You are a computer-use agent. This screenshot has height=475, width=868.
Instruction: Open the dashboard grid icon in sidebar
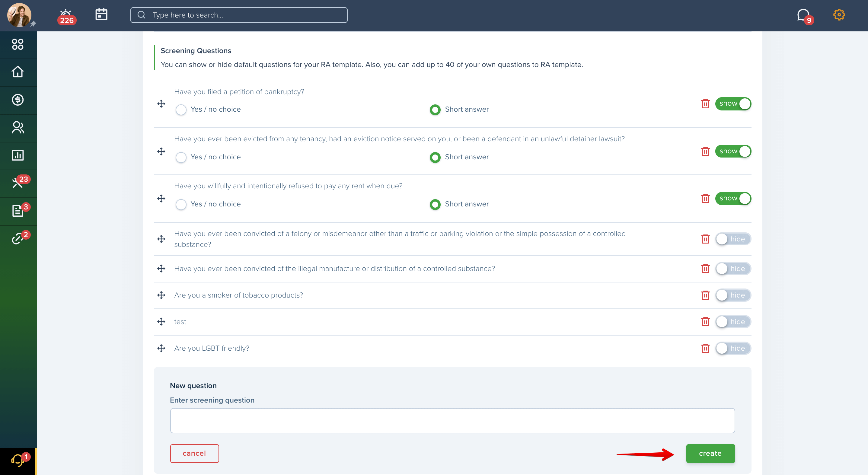[x=18, y=44]
